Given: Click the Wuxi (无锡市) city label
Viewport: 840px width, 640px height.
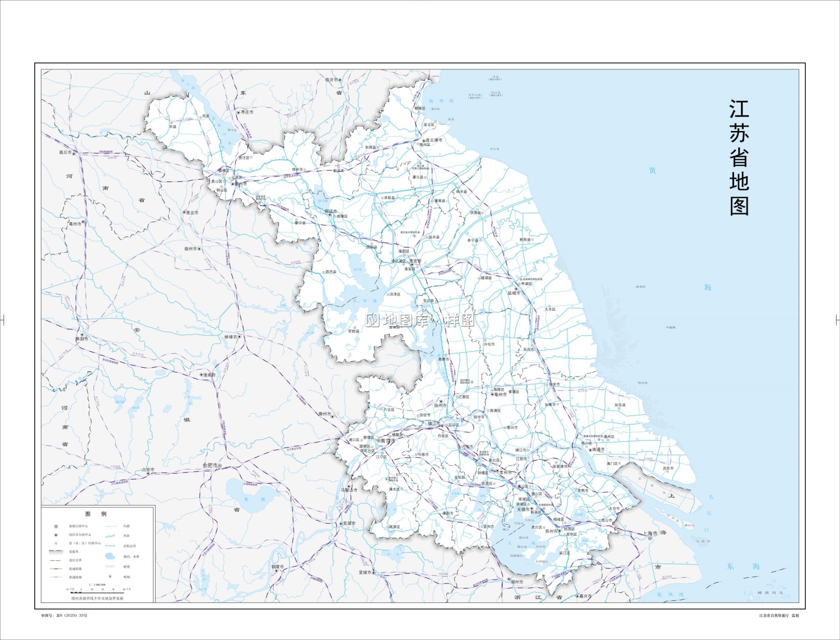Looking at the screenshot, I should click(x=522, y=510).
